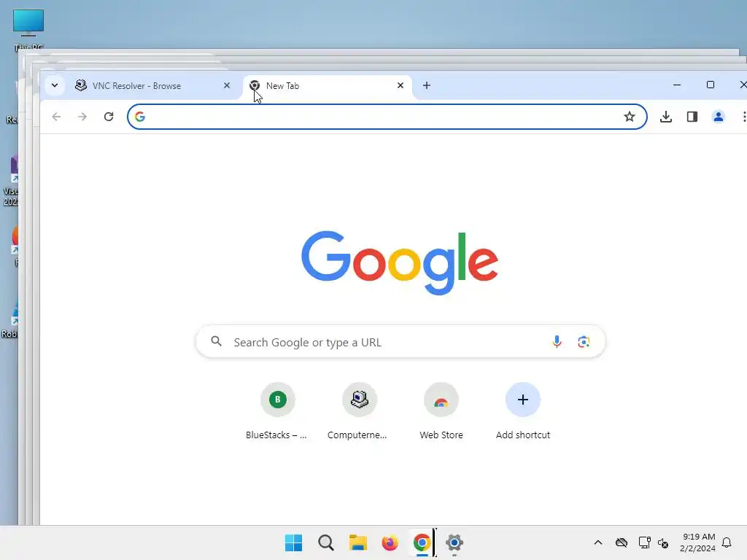
Task: Select the New Tab tab
Action: pyautogui.click(x=328, y=86)
